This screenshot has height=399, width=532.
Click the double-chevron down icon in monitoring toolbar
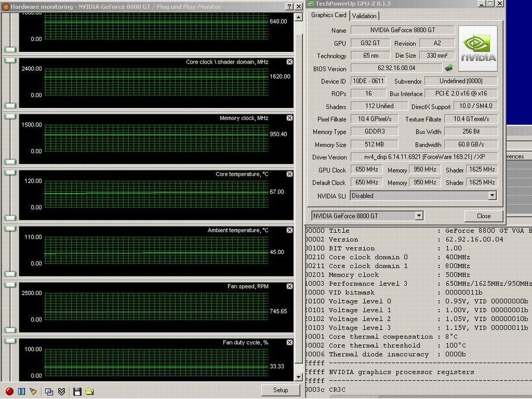tap(61, 391)
